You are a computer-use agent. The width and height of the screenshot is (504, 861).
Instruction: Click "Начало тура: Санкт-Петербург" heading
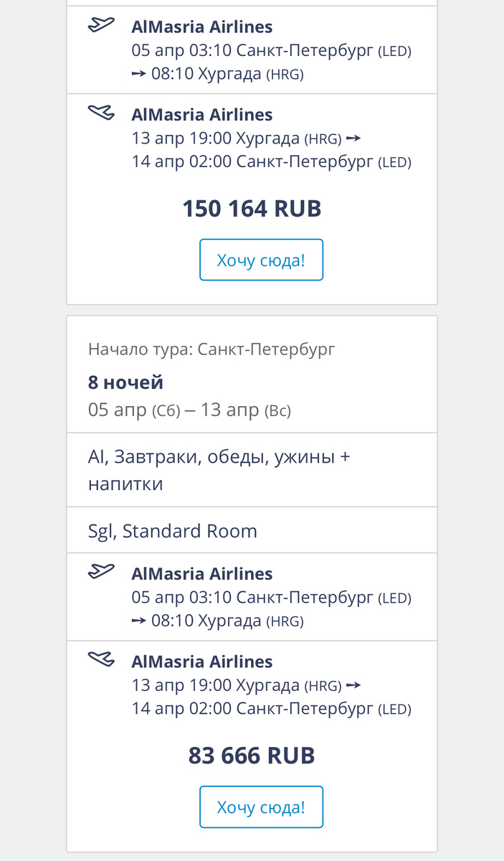coord(211,349)
